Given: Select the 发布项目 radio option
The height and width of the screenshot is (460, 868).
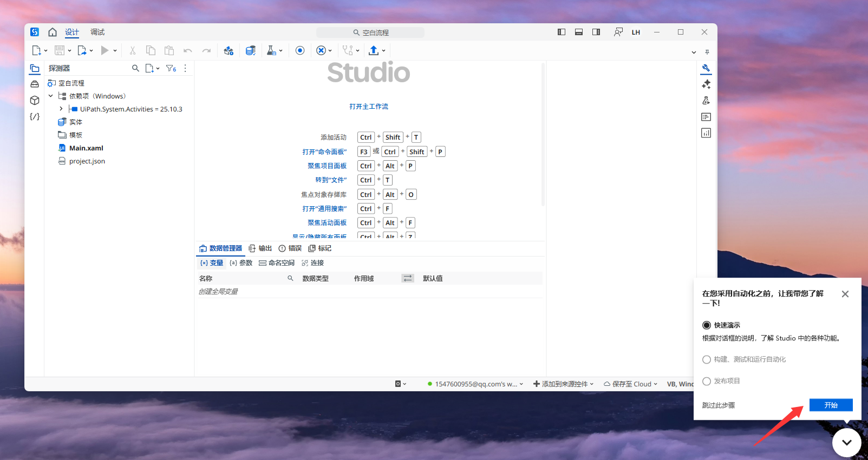Looking at the screenshot, I should 707,381.
